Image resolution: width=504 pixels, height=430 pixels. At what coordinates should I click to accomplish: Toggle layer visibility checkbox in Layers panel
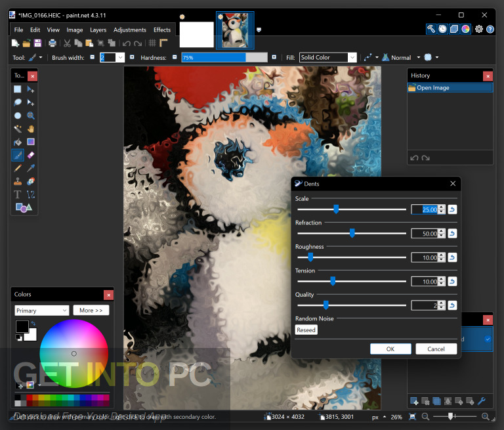(488, 339)
